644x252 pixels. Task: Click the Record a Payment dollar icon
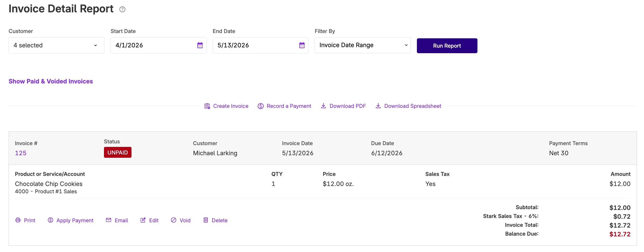[x=261, y=106]
